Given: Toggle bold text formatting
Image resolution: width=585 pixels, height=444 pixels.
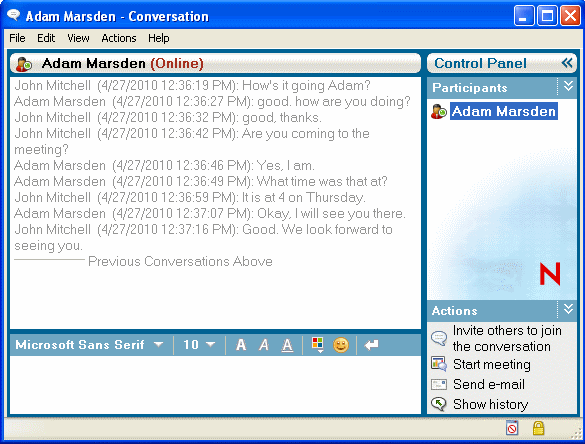Looking at the screenshot, I should (241, 345).
